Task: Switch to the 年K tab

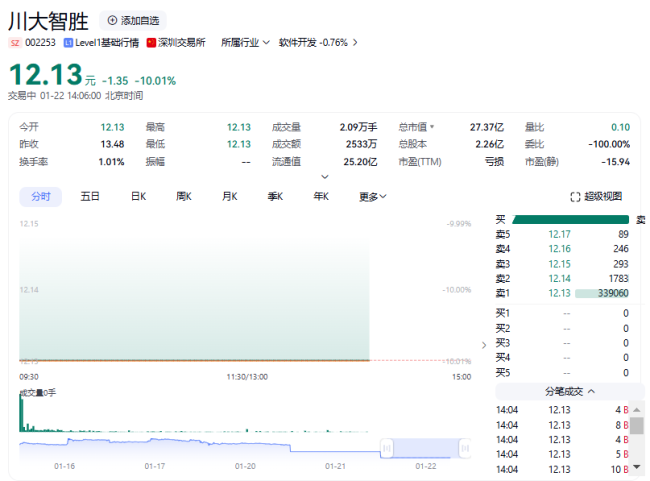Action: [x=321, y=197]
